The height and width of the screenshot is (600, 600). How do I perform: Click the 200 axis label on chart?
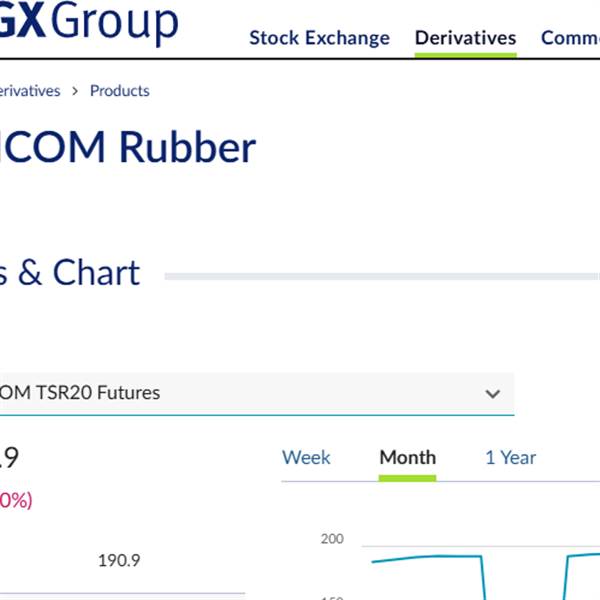click(x=332, y=539)
